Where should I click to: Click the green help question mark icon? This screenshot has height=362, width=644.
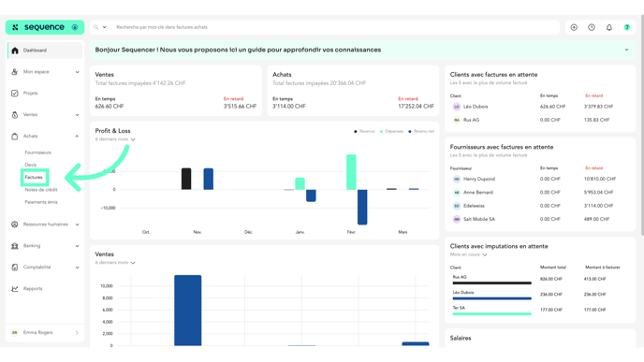point(627,27)
